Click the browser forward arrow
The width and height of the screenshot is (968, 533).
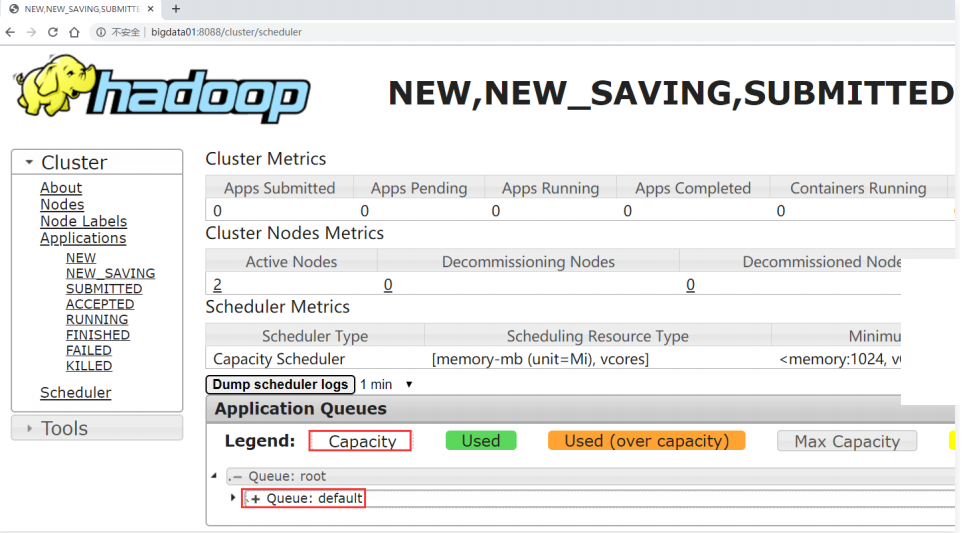click(x=31, y=32)
